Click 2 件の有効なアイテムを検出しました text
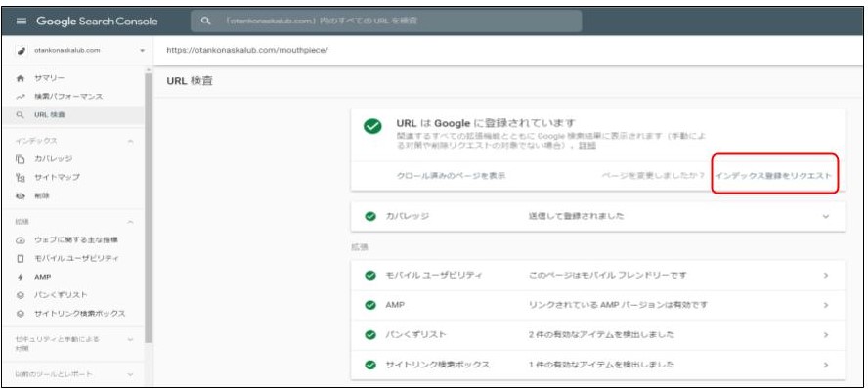868x389 pixels. (601, 335)
